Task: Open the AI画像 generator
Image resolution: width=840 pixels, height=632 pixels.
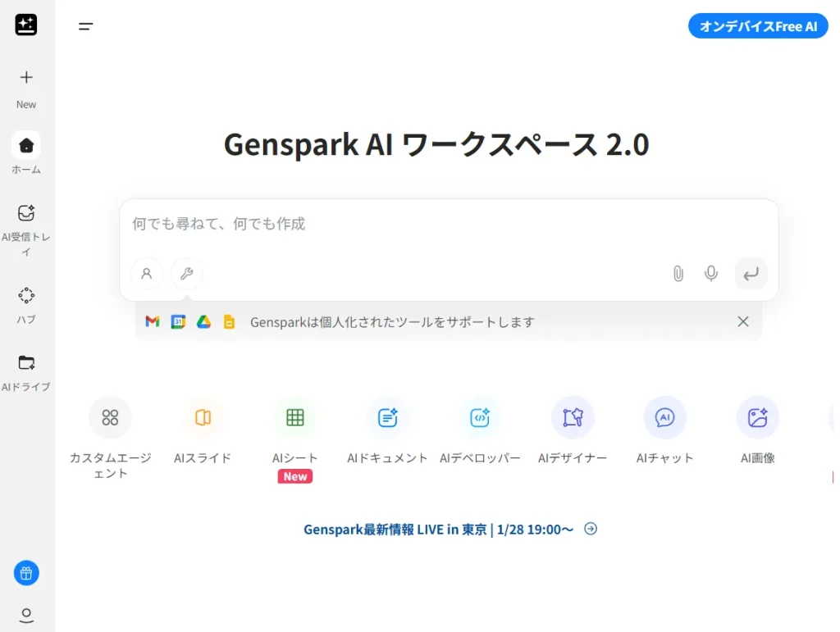Action: click(757, 418)
